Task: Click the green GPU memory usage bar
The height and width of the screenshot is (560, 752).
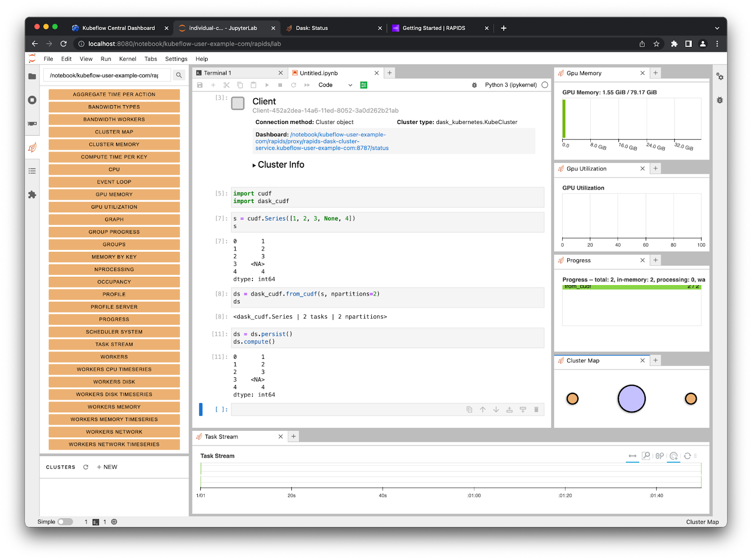Action: point(564,118)
